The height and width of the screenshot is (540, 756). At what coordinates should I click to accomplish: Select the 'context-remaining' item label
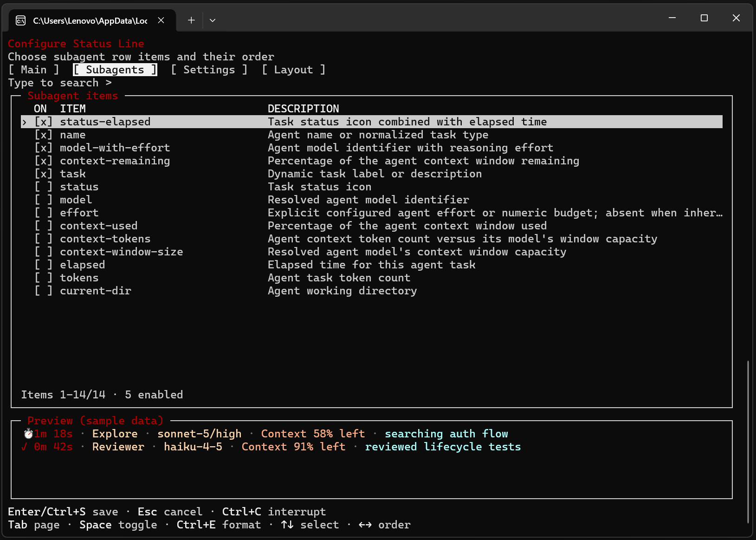(115, 161)
